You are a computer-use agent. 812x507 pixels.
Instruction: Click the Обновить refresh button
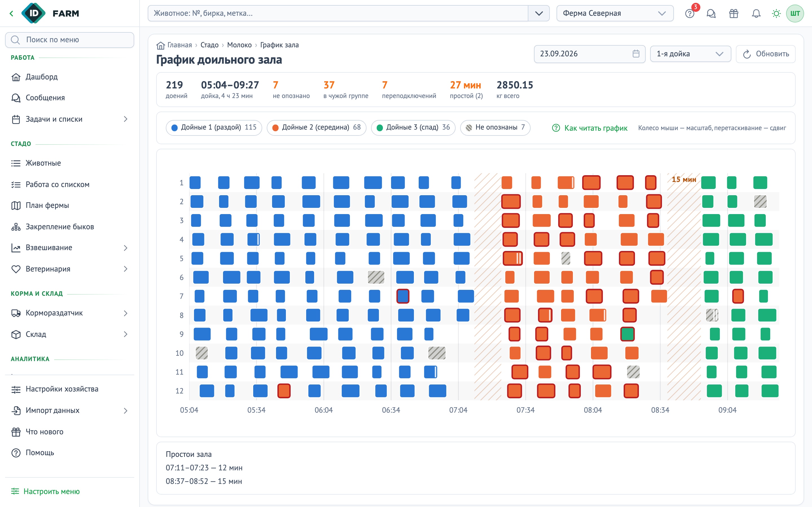(x=766, y=54)
